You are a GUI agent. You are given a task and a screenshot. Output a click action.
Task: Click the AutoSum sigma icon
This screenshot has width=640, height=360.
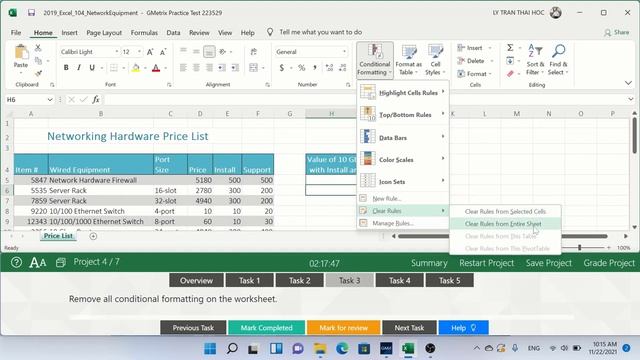[x=510, y=48]
